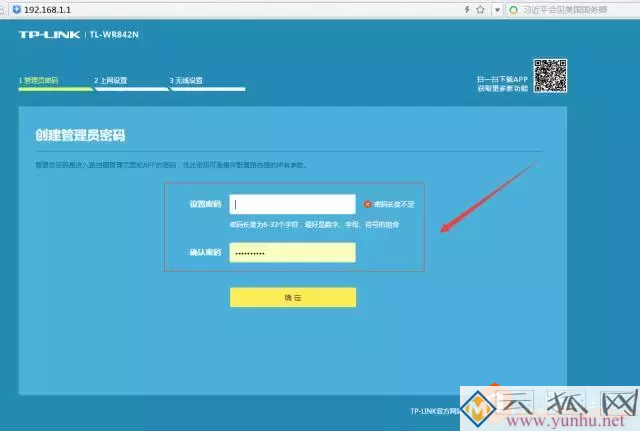Open the address bar dropdown arrow
Image resolution: width=640 pixels, height=431 pixels.
coord(497,10)
